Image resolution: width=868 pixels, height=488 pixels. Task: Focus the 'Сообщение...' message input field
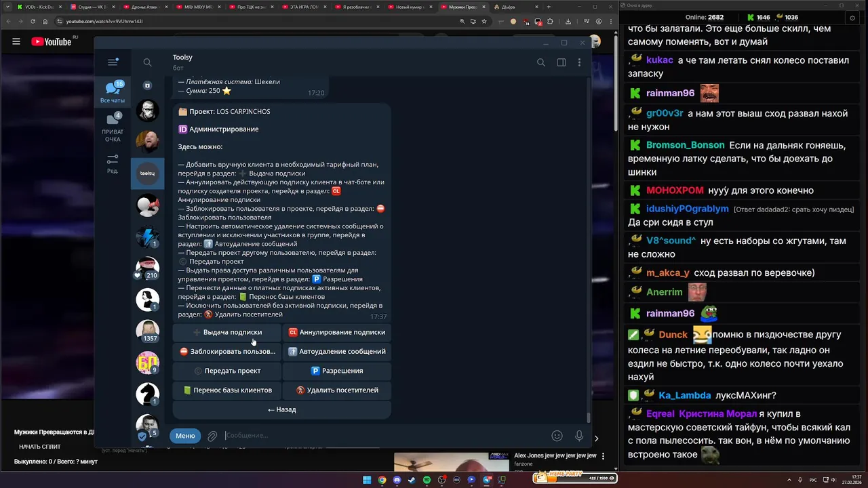(x=384, y=436)
